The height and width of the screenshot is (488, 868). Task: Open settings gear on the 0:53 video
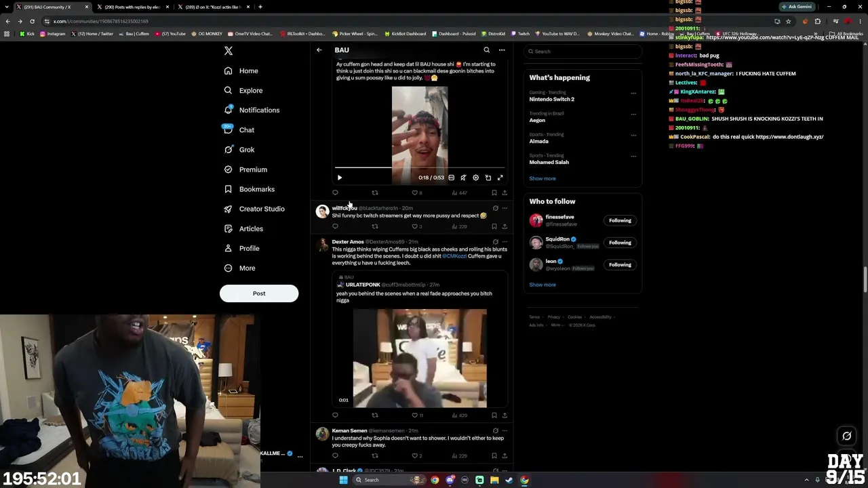(475, 178)
